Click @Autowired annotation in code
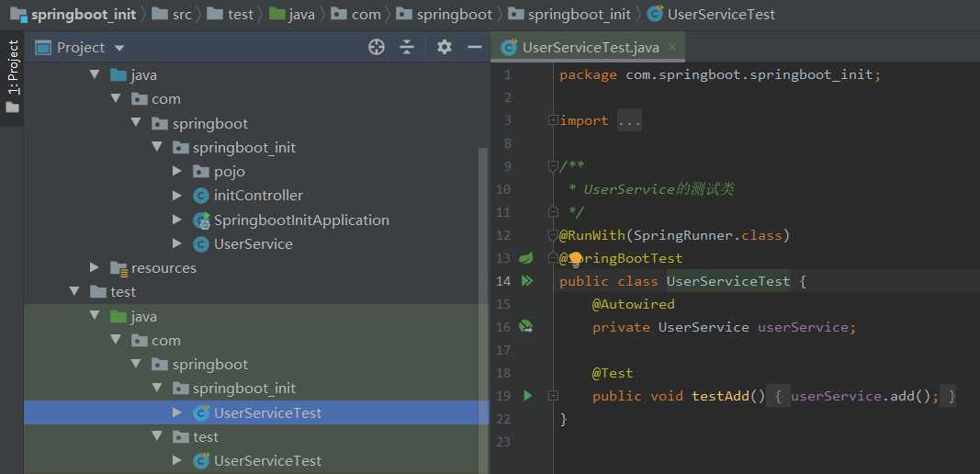 click(x=633, y=304)
